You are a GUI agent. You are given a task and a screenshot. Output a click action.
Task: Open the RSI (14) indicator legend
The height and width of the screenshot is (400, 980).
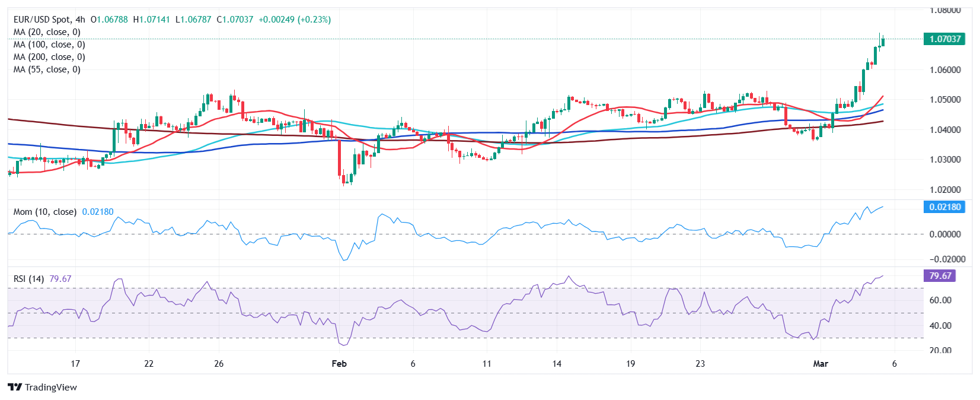pos(28,279)
